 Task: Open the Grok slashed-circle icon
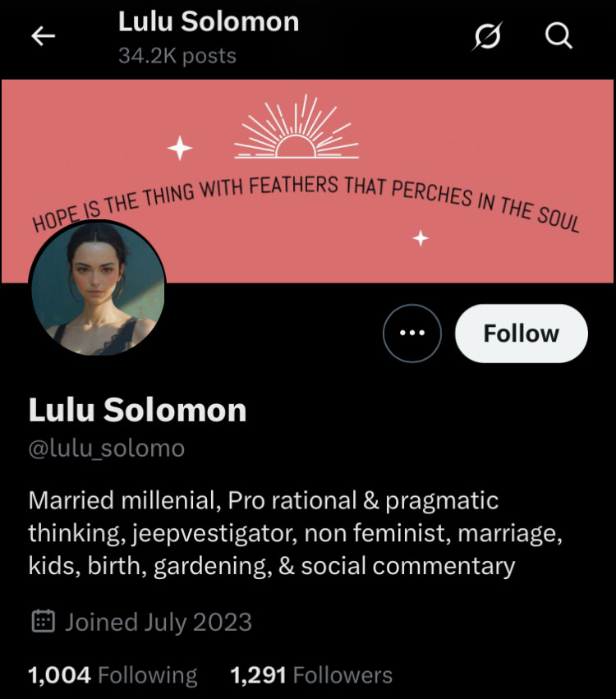pos(488,35)
